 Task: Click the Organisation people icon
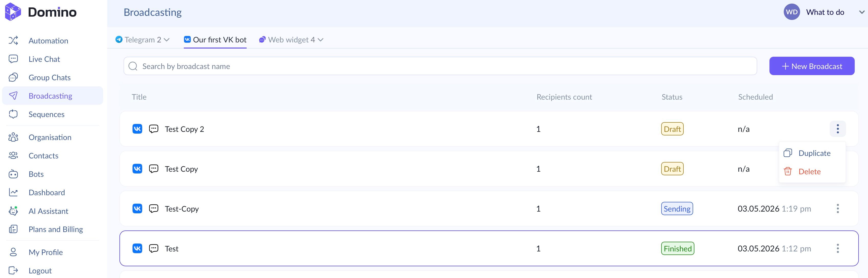pos(13,137)
